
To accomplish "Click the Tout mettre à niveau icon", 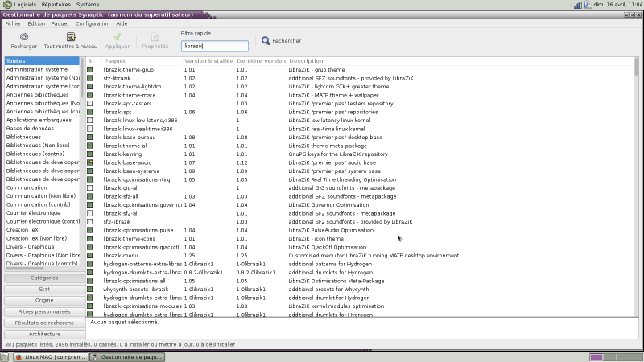I will tap(71, 36).
